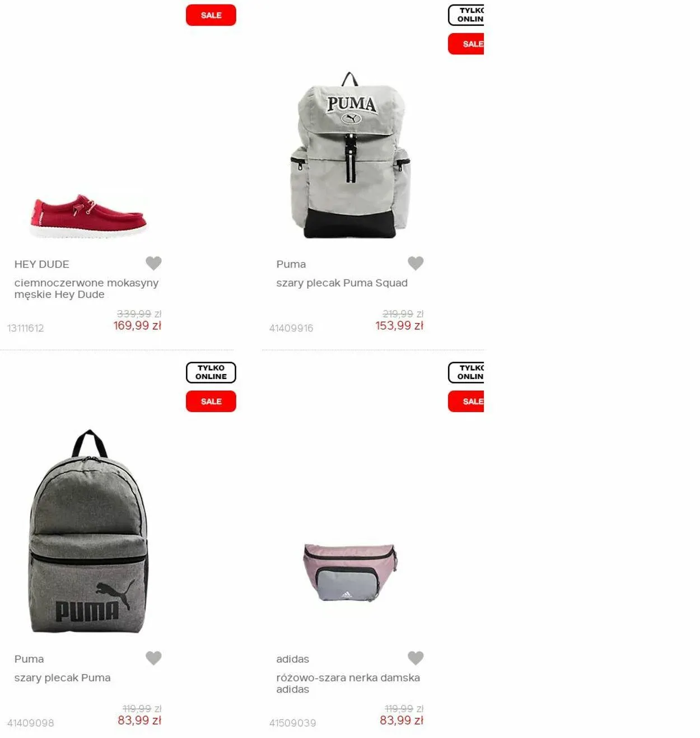This screenshot has width=700, height=738.
Task: Heart the grey Puma backpack
Action: coord(153,657)
